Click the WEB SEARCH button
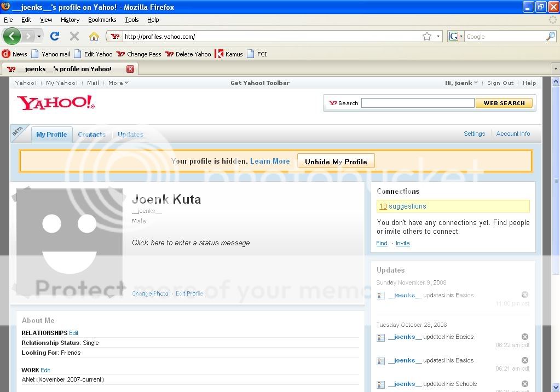This screenshot has width=560, height=392. coord(504,103)
